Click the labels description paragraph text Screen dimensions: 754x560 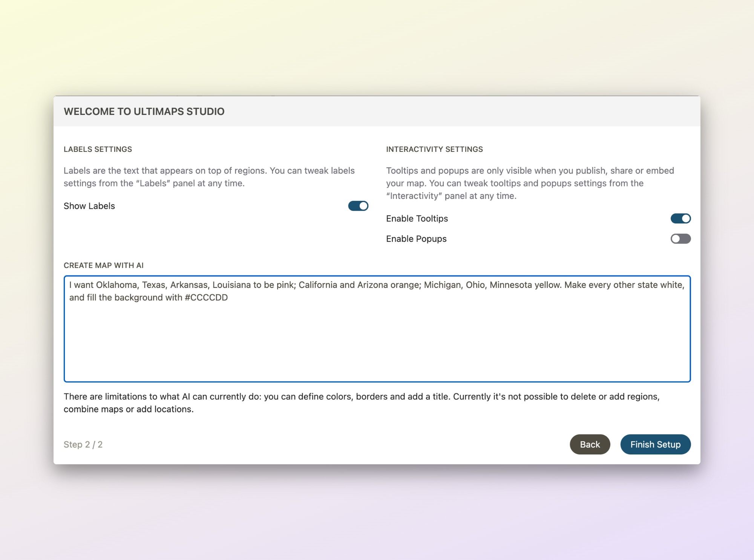tap(209, 177)
